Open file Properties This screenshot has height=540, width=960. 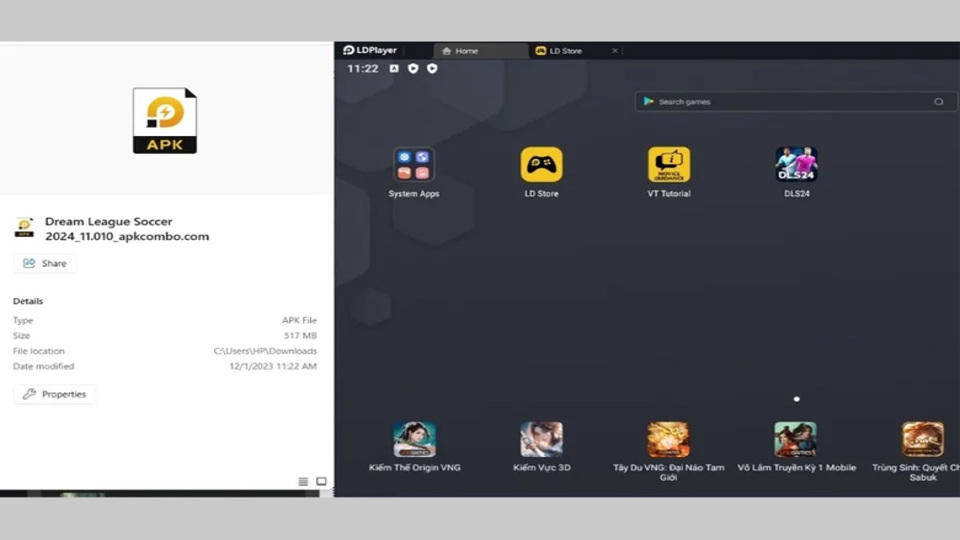coord(54,394)
